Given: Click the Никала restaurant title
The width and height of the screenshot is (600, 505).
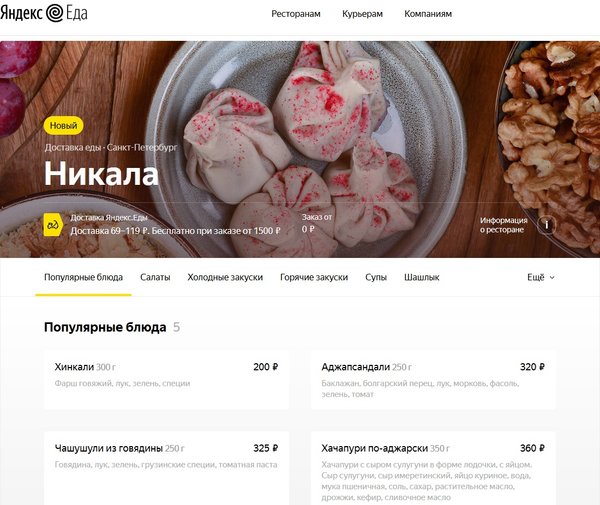Looking at the screenshot, I should pyautogui.click(x=101, y=174).
